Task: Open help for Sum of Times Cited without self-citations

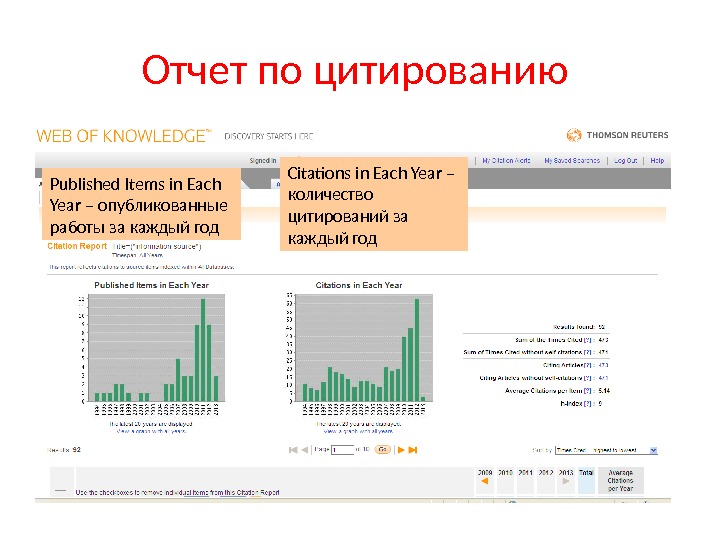Action: point(587,352)
